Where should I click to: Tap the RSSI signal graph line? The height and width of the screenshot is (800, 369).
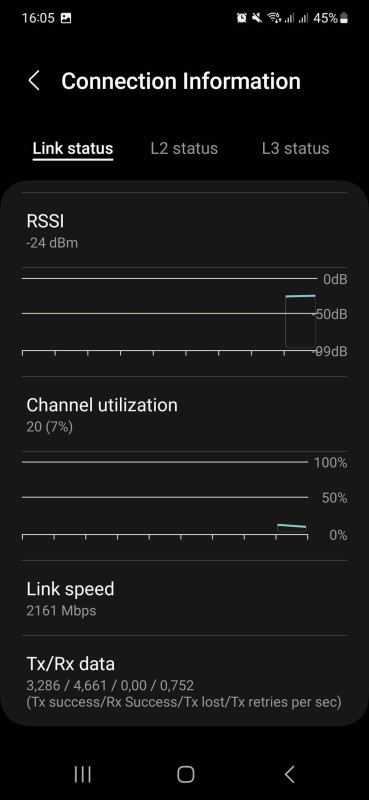pyautogui.click(x=301, y=296)
